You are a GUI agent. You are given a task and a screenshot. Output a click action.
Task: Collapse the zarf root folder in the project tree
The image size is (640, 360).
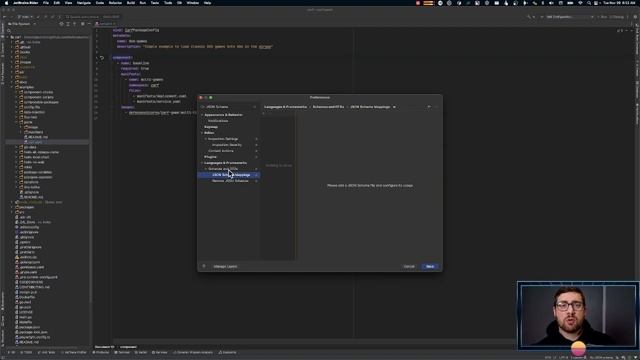pos(8,37)
